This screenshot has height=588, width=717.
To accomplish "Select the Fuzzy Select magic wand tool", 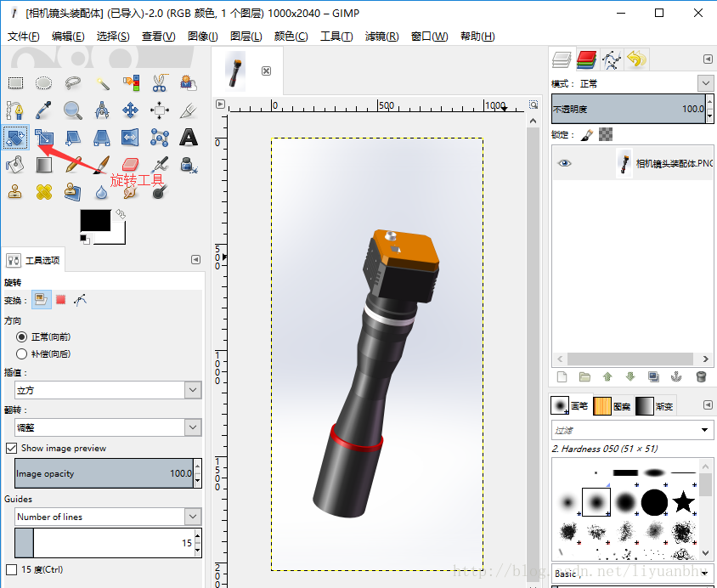I will pos(102,82).
